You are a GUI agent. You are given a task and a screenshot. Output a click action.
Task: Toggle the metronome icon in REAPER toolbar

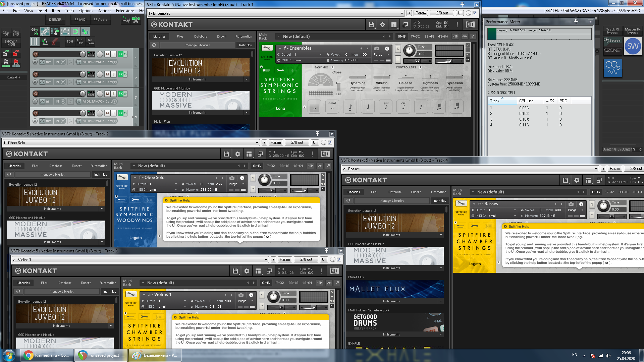coord(45,42)
